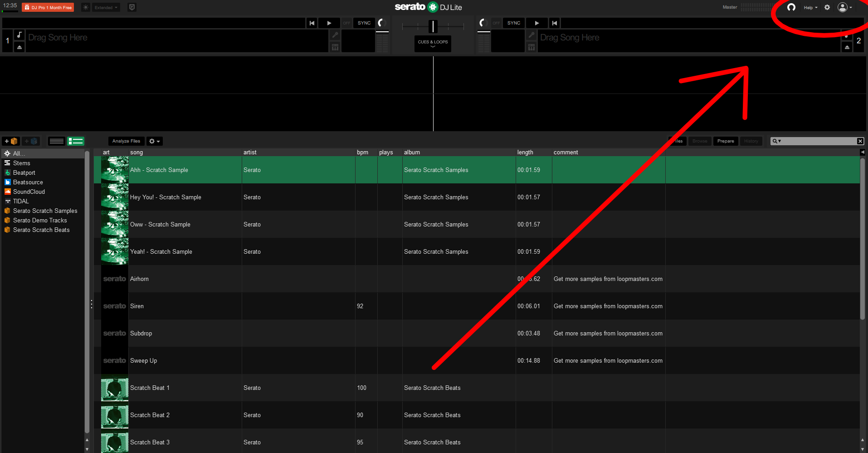Viewport: 868px width, 453px height.
Task: Move the crossfader between the decks
Action: click(x=432, y=27)
